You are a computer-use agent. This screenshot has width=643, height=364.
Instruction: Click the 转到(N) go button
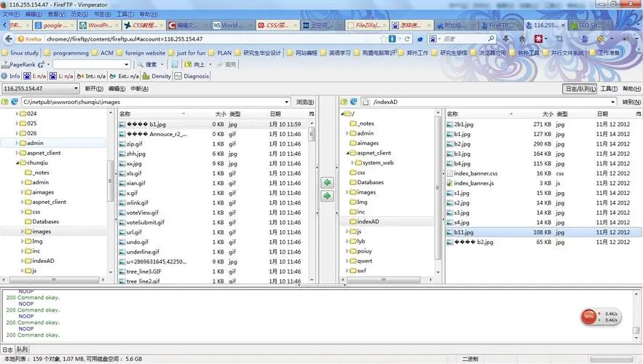[x=631, y=102]
